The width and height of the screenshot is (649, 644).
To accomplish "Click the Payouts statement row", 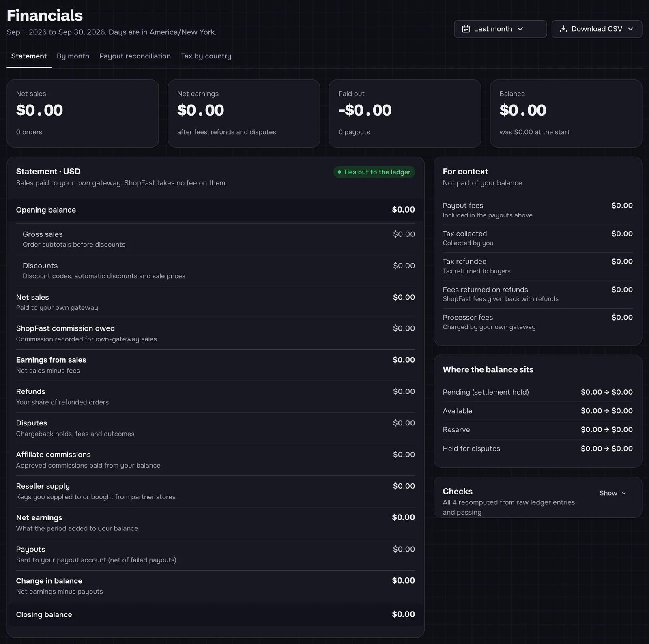I will coord(215,554).
